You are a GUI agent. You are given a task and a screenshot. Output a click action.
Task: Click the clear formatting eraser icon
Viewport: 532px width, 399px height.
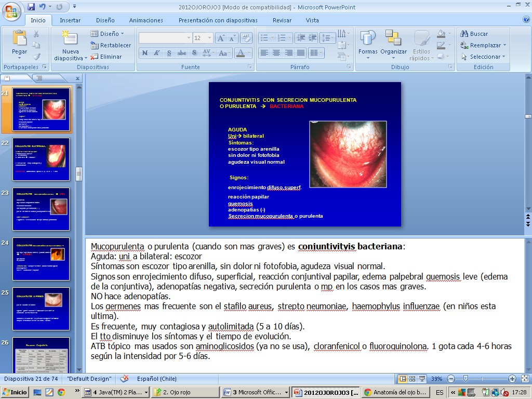pyautogui.click(x=246, y=38)
